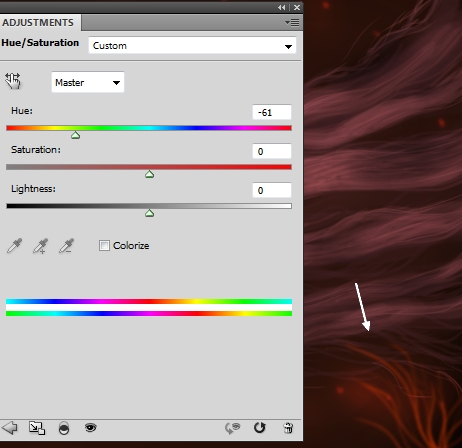Choose the Add to Sample eyedropper
Viewport: 462px width, 448px height.
pyautogui.click(x=40, y=246)
